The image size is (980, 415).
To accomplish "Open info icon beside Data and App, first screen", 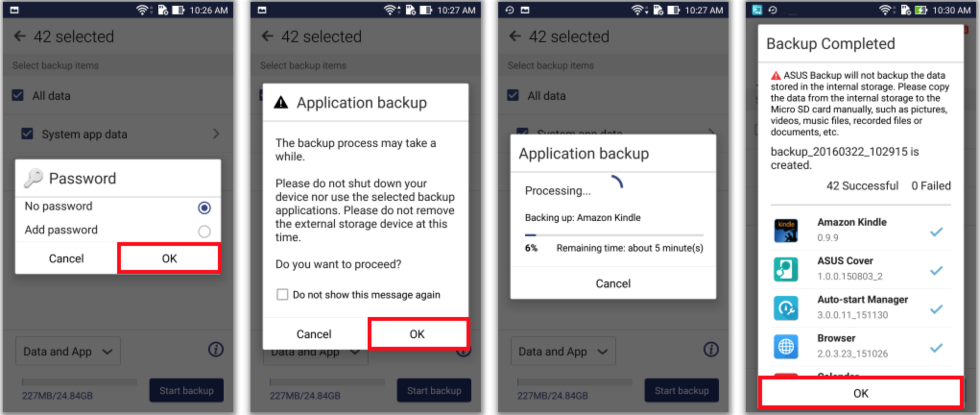I will coord(216,349).
